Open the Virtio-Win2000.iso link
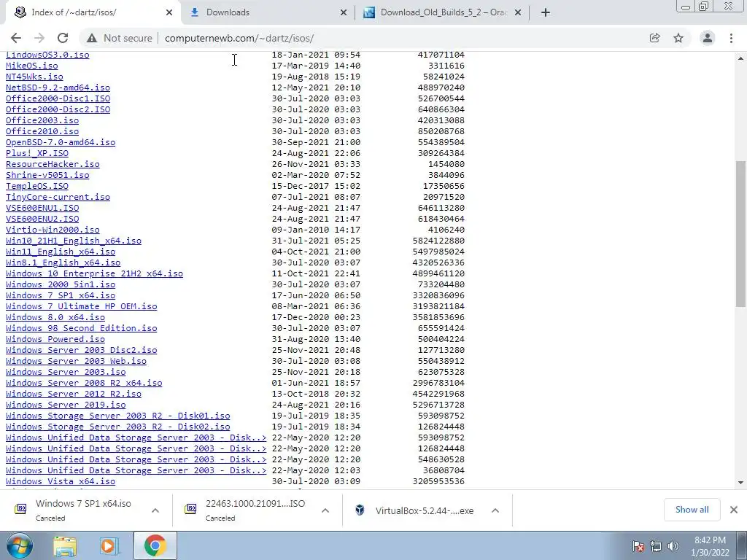Viewport: 747px width, 560px height. pyautogui.click(x=53, y=230)
